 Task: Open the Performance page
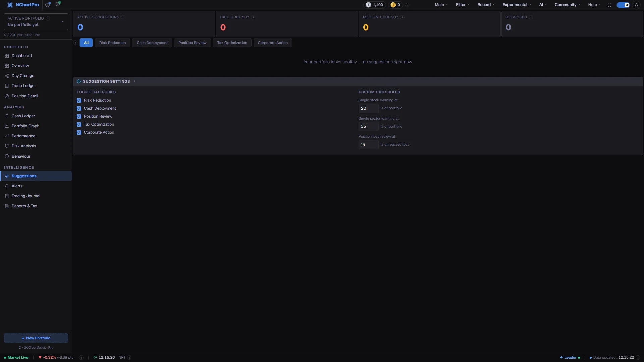point(36,136)
